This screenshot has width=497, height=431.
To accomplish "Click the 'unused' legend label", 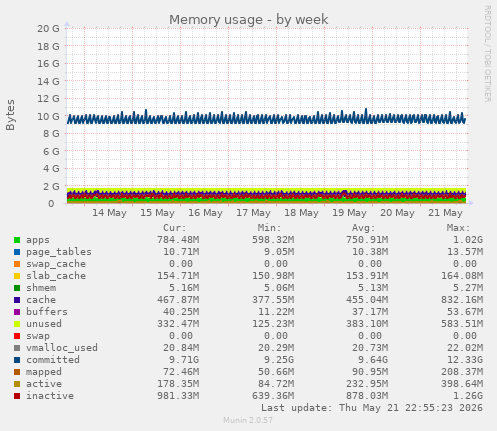I will pos(44,324).
